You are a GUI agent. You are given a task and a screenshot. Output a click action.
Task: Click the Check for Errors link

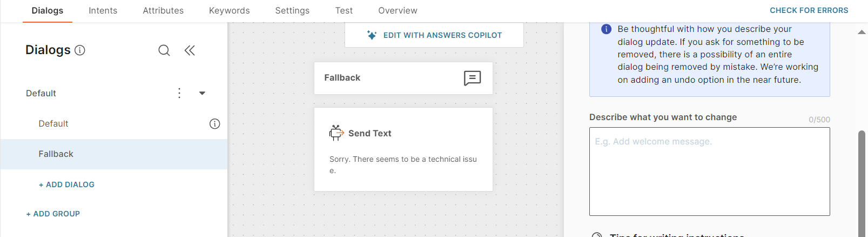pyautogui.click(x=809, y=10)
